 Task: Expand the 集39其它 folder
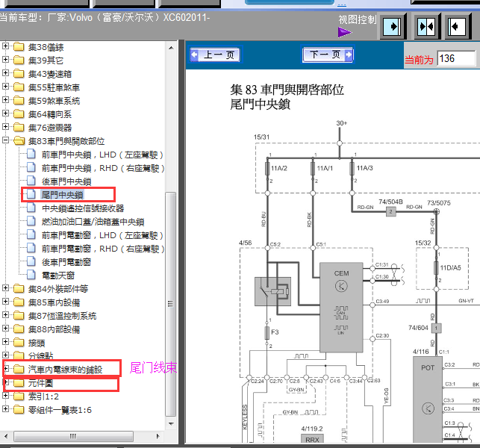(x=5, y=60)
